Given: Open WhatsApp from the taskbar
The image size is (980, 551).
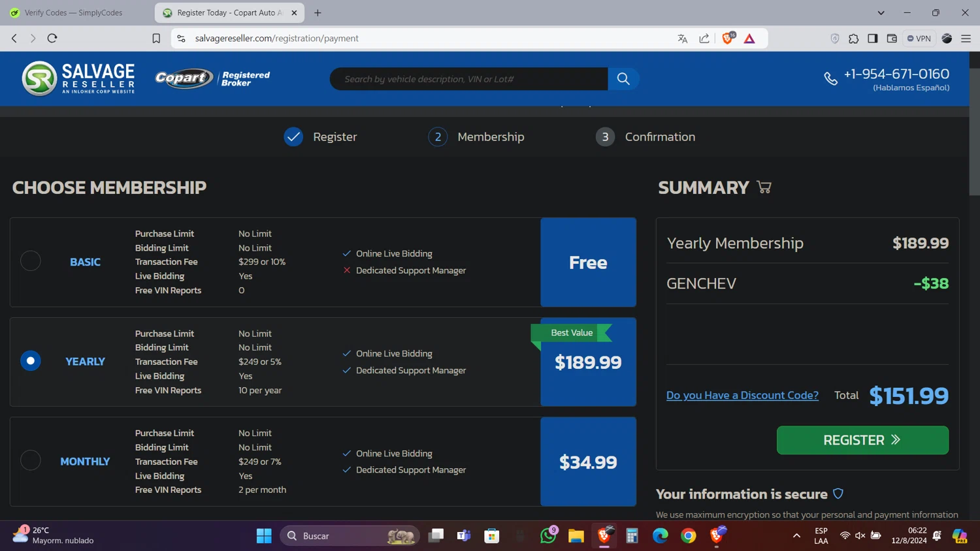Looking at the screenshot, I should coord(548,535).
